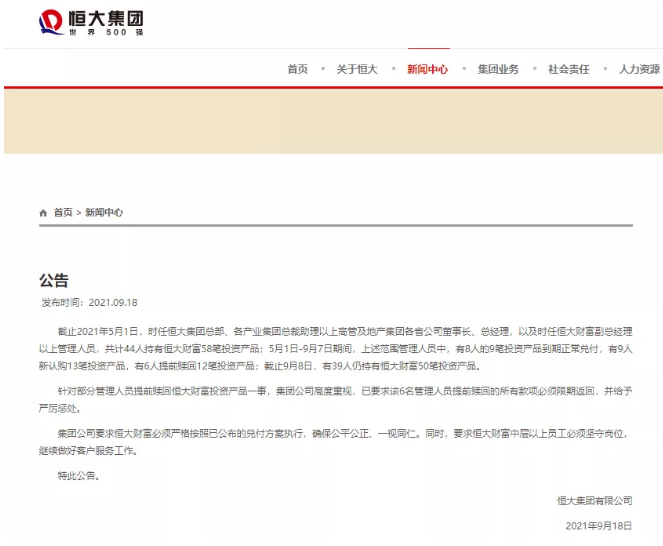The width and height of the screenshot is (663, 546).
Task: Open the 人力资源 menu item
Action: [639, 69]
